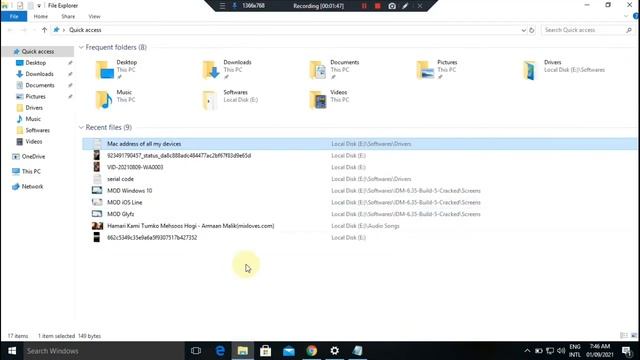Screen dimensions: 640x360
Task: Open Settings gear on the taskbar
Action: pos(334,351)
